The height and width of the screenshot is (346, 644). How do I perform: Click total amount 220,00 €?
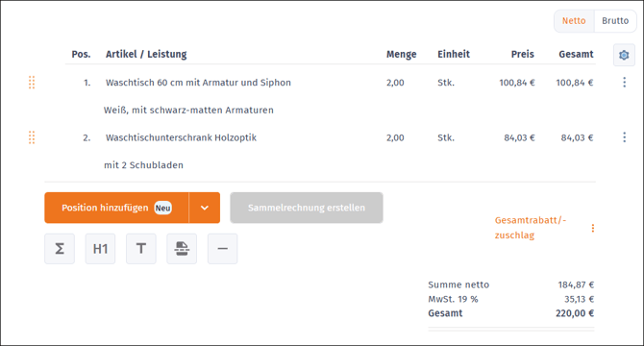tap(575, 313)
